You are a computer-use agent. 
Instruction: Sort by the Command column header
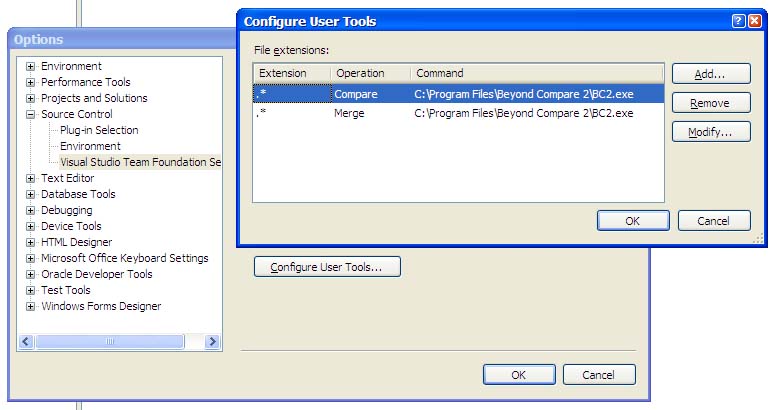coord(537,73)
